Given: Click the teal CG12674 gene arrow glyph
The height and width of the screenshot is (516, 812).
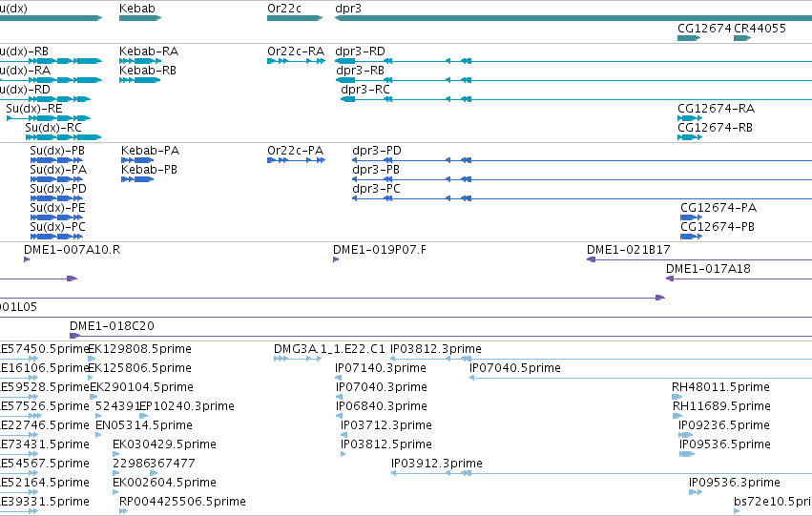Looking at the screenshot, I should (689, 38).
